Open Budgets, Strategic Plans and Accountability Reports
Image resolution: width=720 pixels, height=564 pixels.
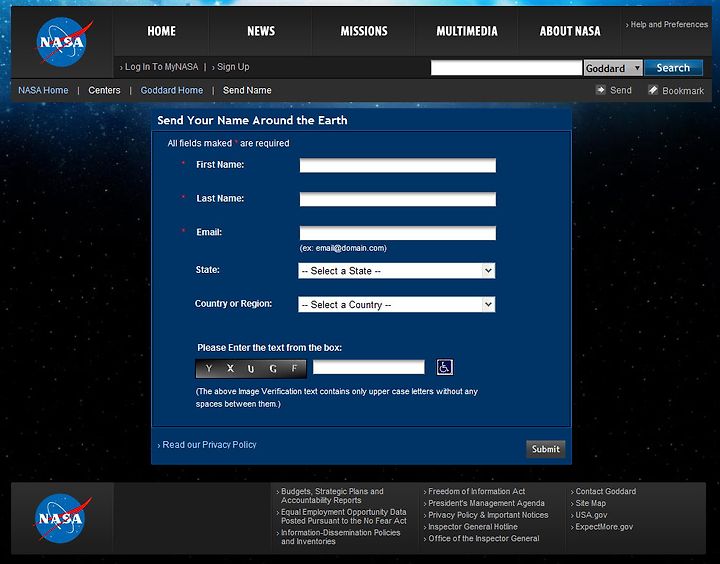(x=332, y=496)
